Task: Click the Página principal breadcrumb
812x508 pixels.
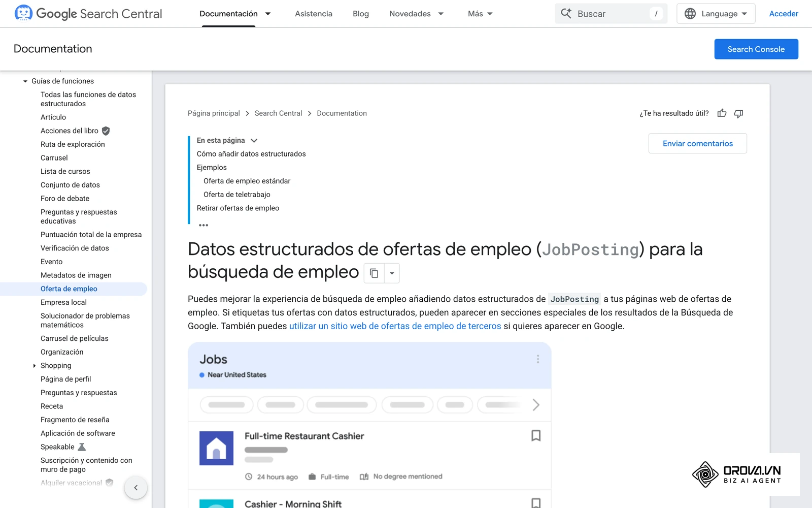Action: 214,113
